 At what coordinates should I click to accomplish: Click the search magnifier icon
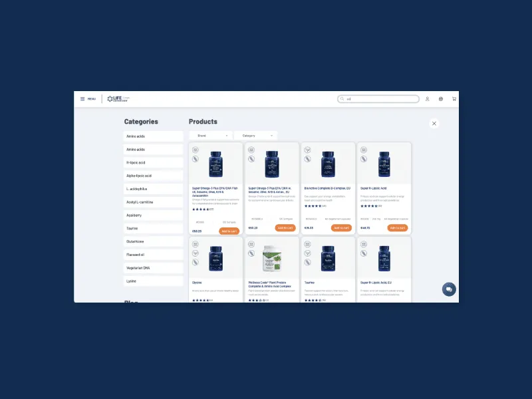pyautogui.click(x=342, y=98)
